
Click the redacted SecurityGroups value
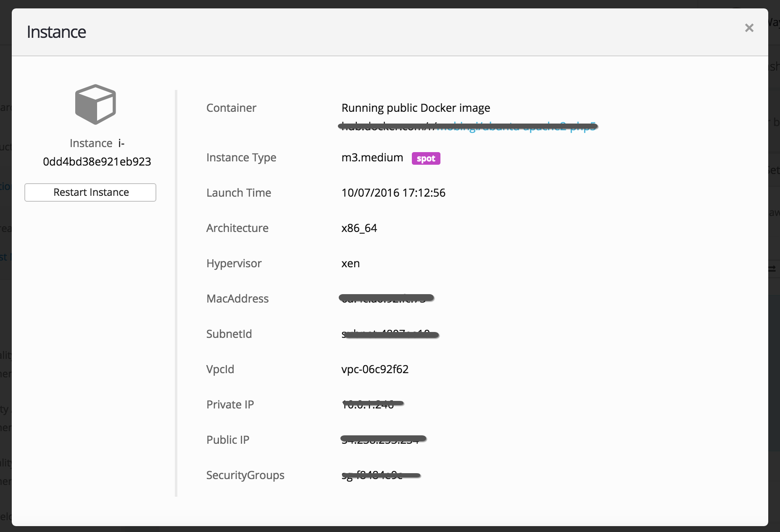(381, 475)
